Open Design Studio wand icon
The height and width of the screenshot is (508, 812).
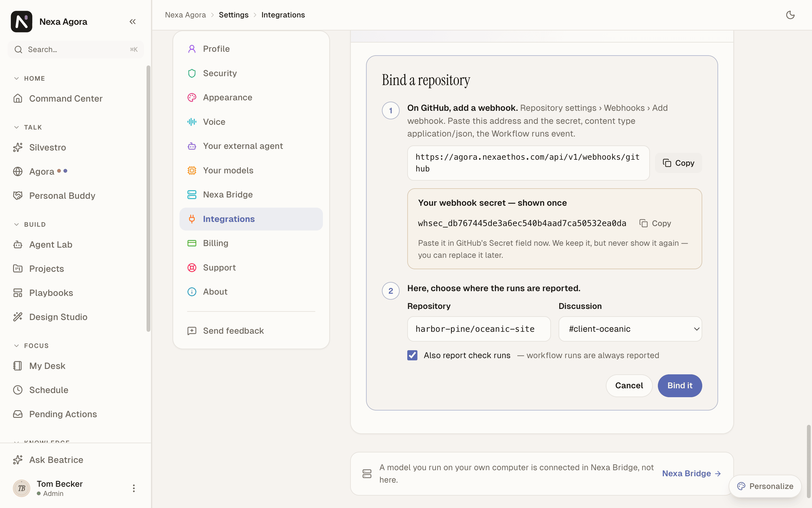18,317
